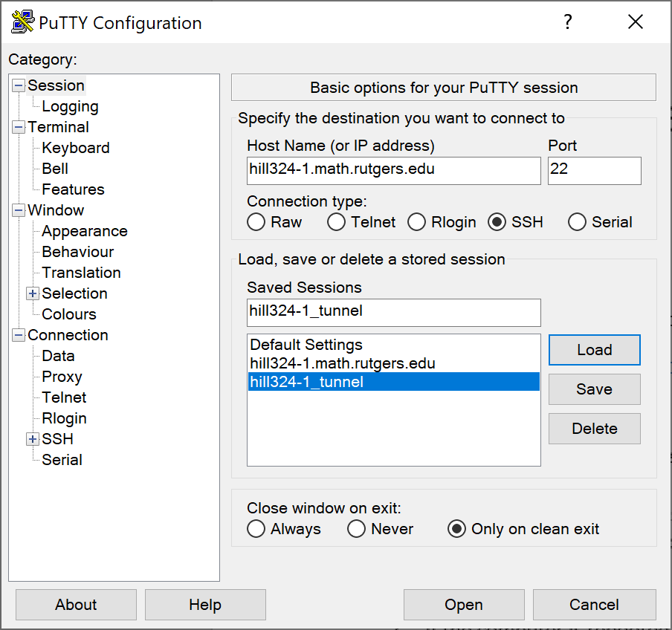Click the PuTTY icon in the title bar
Screen dimensions: 672x630
[x=23, y=22]
